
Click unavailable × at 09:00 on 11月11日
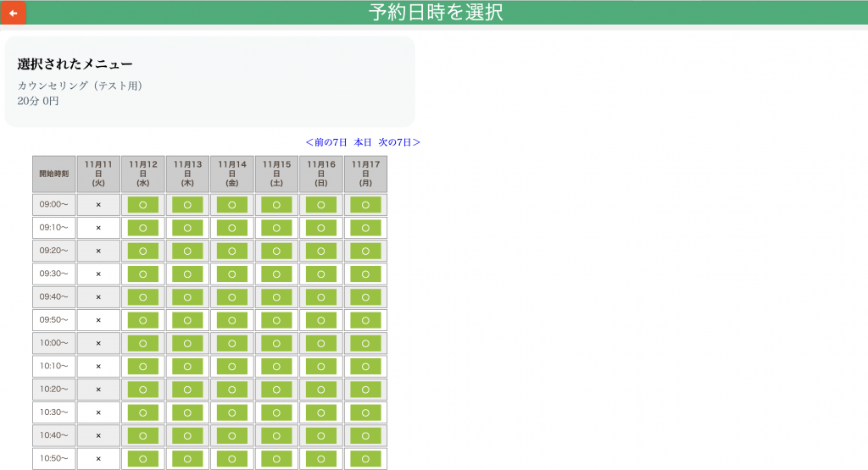[98, 205]
